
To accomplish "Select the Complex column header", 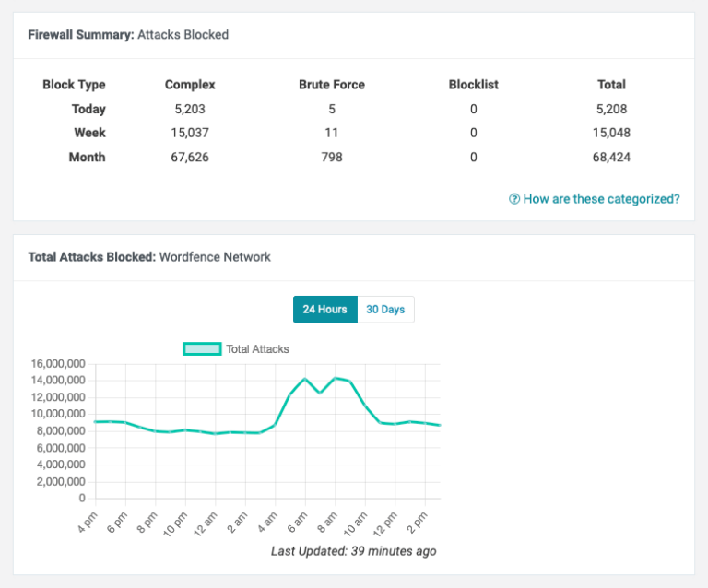I will [190, 85].
